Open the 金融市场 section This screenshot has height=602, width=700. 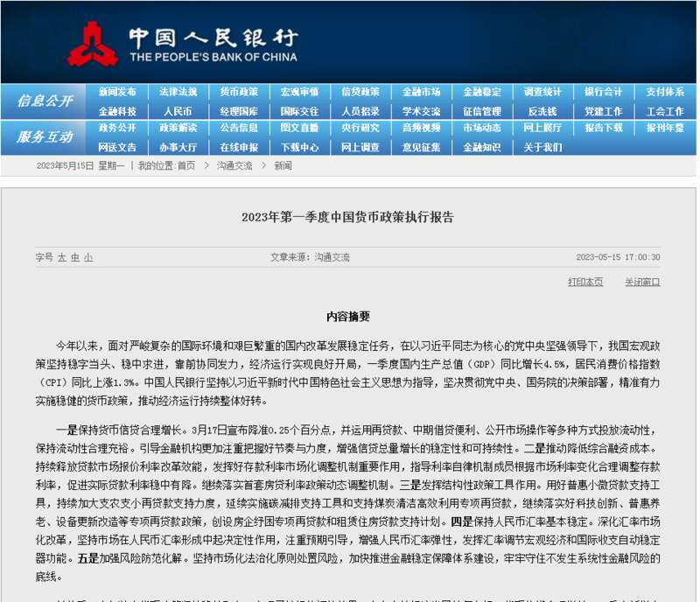coord(421,92)
